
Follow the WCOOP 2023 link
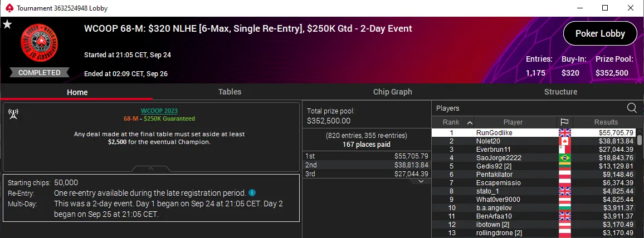159,111
